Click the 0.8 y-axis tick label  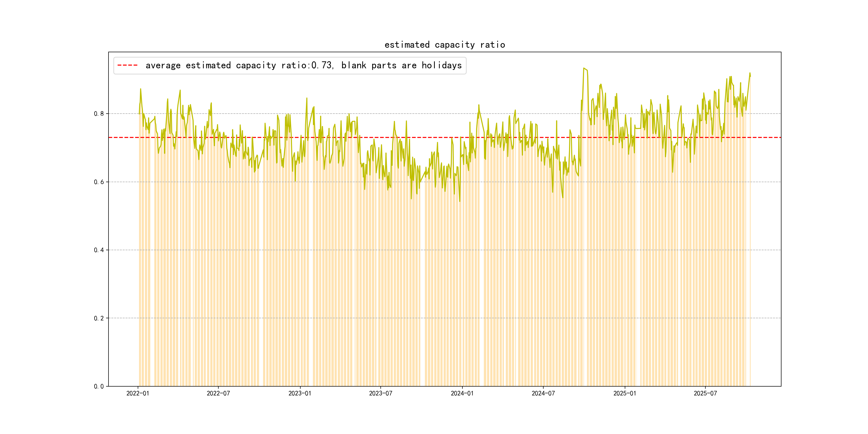coord(99,114)
